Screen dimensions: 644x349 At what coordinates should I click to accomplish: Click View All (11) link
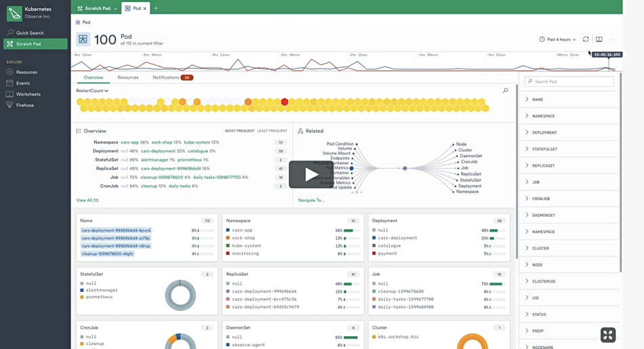pos(87,201)
